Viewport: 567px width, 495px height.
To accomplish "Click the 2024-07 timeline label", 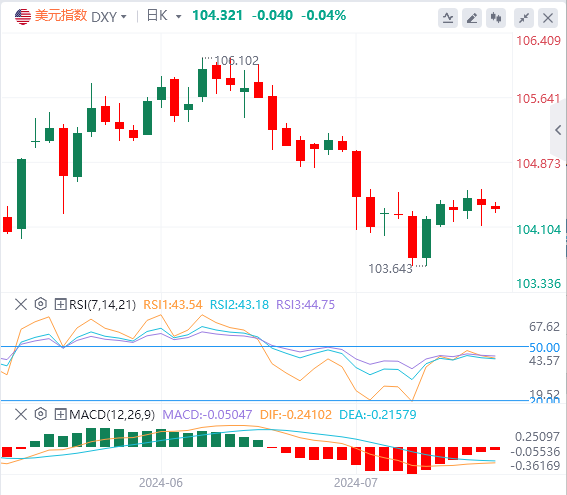I will pyautogui.click(x=355, y=483).
